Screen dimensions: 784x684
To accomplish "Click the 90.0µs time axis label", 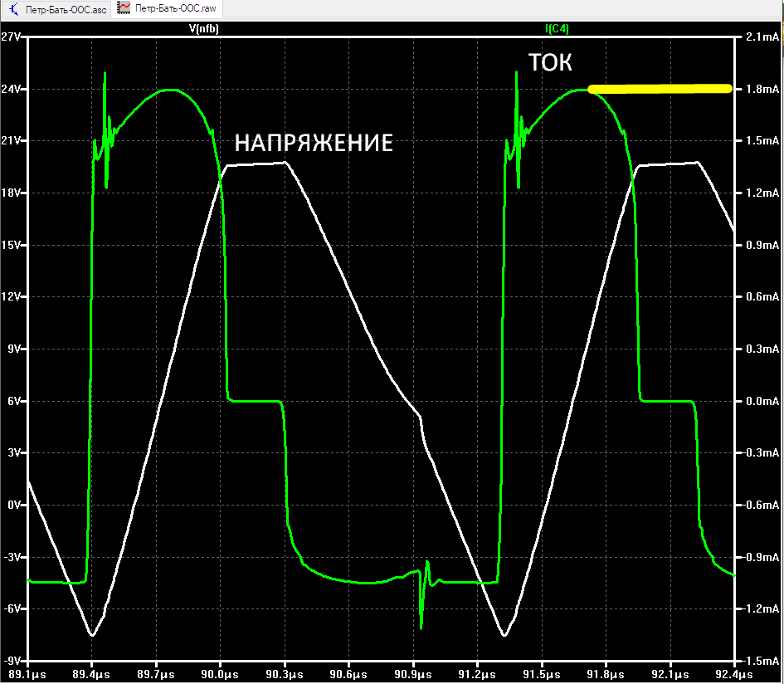I will click(x=220, y=675).
